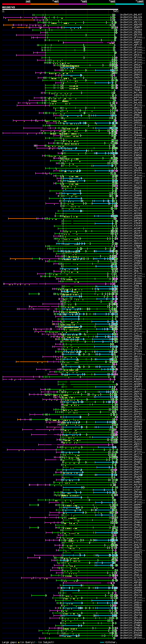The image size is (146, 644).
Task: Select the UniRef100_B4PTK8 label
Action: tap(131, 98)
